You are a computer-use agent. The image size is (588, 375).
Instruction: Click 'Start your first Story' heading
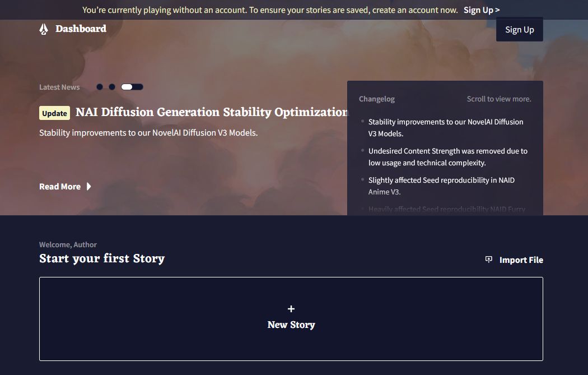click(102, 258)
